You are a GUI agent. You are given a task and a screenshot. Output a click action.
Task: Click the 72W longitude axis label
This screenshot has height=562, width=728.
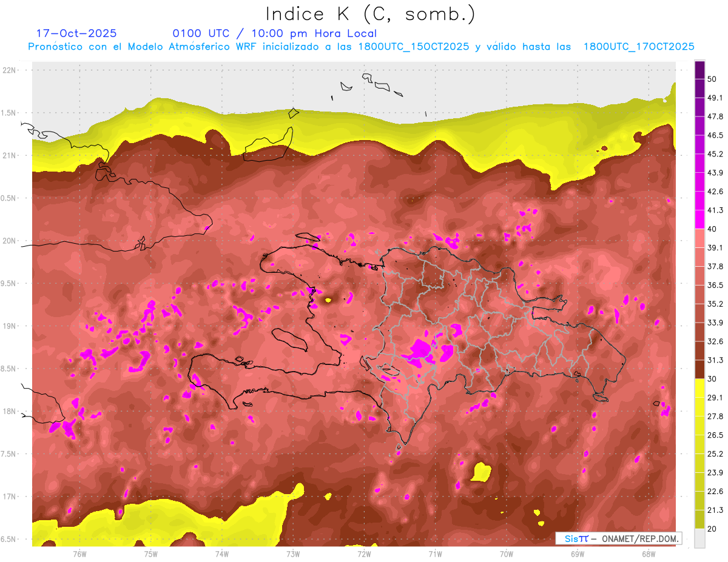pos(364,554)
